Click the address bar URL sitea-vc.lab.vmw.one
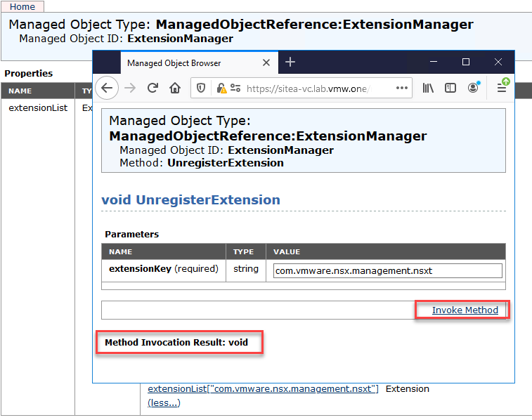The height and width of the screenshot is (420, 532). point(309,88)
